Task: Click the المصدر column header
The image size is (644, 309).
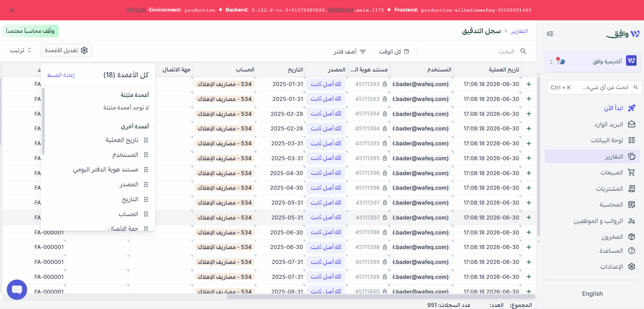Action: pos(327,69)
